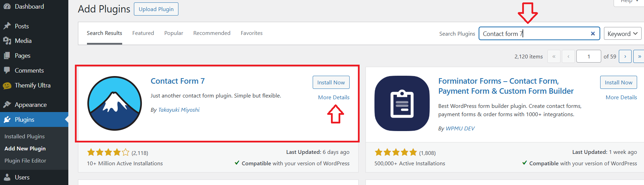Screen dimensions: 644x185
Task: Click the Dashboard gauge icon
Action: (7, 6)
